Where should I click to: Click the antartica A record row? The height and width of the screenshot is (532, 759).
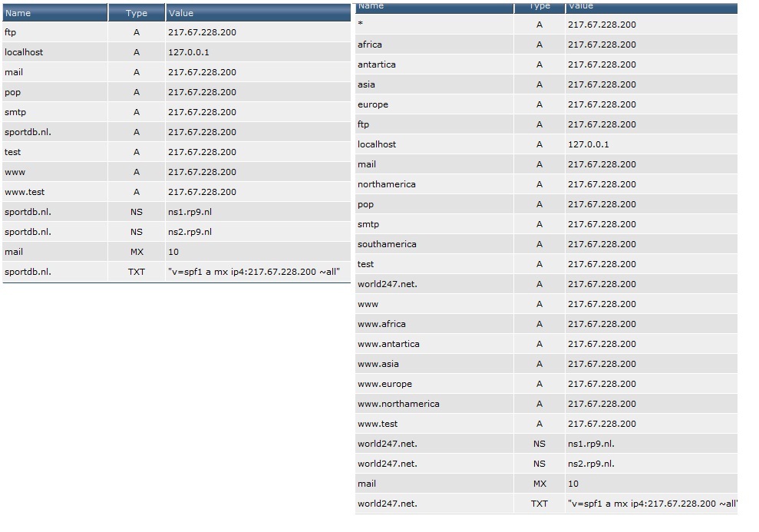[546, 64]
